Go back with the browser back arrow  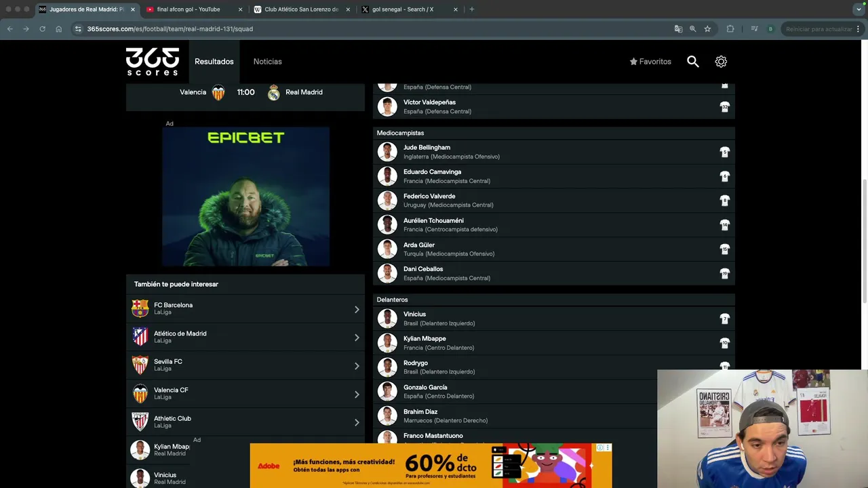(x=9, y=29)
